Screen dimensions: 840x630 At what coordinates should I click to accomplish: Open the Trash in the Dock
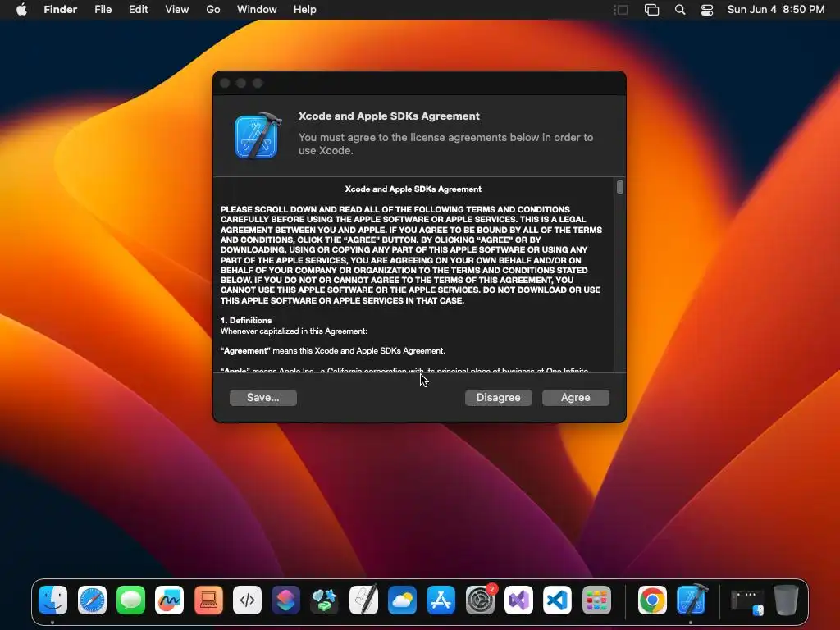pos(786,600)
